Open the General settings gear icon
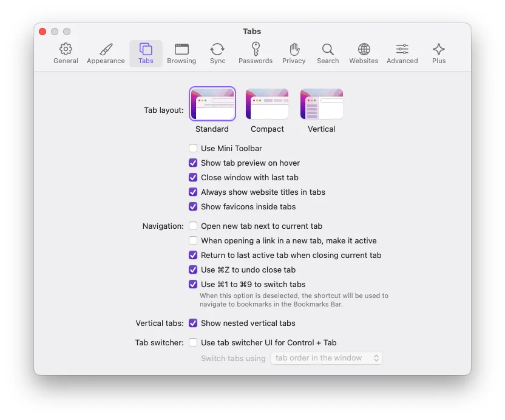Screen dimensions: 505x420 pyautogui.click(x=66, y=50)
